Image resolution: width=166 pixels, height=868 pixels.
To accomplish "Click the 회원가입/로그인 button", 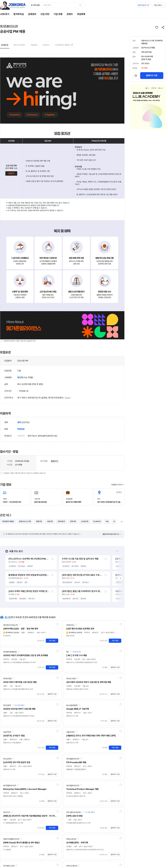I will point(143,5).
